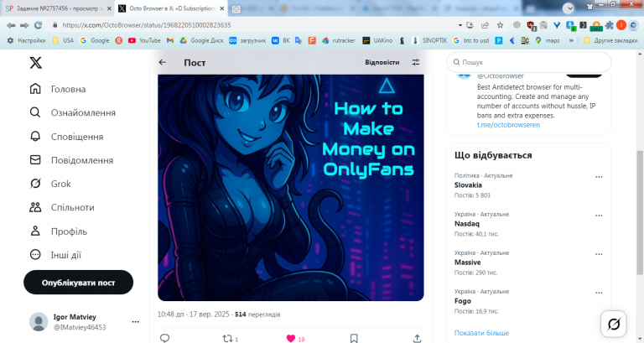Toggle the bookmark icon under post
This screenshot has height=343, width=644.
pos(354,338)
